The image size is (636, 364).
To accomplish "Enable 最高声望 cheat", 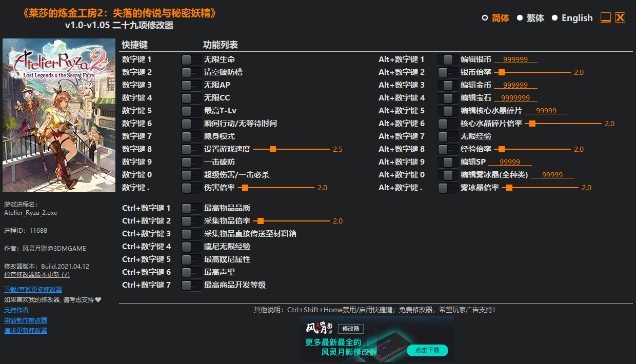I will [x=191, y=272].
